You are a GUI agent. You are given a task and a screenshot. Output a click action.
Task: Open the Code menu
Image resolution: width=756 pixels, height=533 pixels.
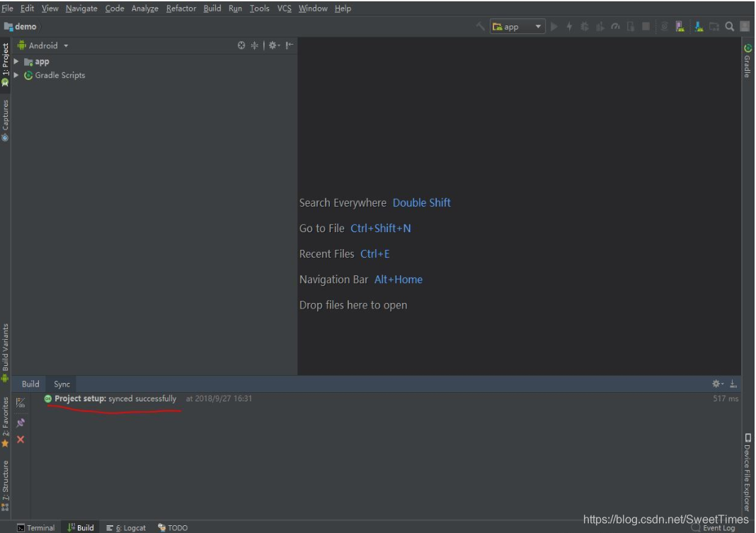pyautogui.click(x=115, y=8)
